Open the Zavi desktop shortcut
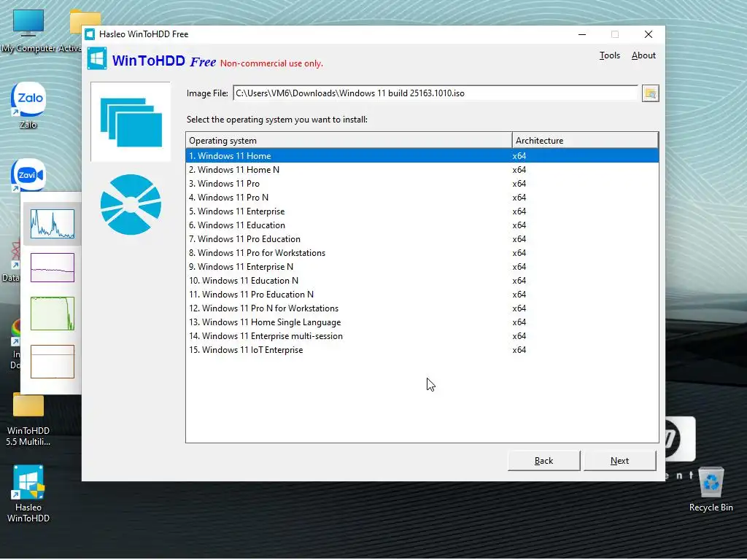747x560 pixels. click(28, 175)
